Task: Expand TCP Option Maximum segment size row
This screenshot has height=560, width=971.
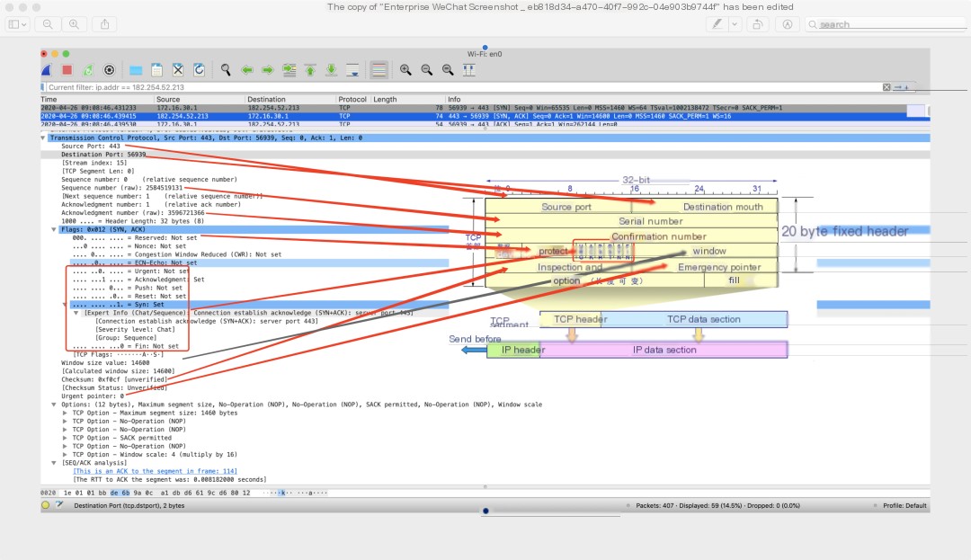Action: tap(65, 413)
